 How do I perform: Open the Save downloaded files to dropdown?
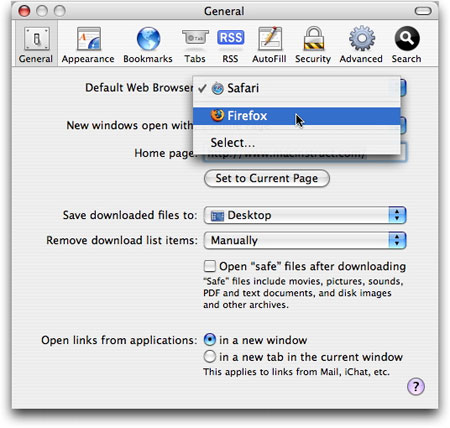[x=305, y=215]
